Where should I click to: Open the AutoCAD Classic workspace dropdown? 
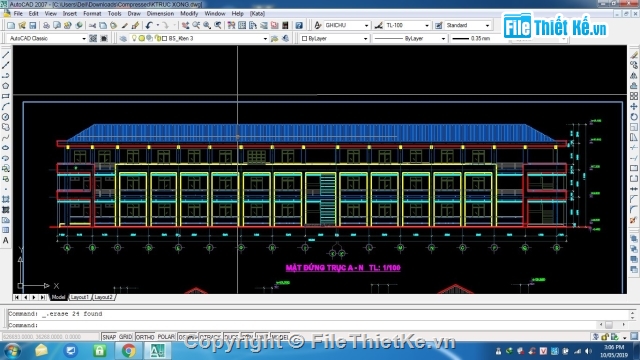click(x=84, y=38)
